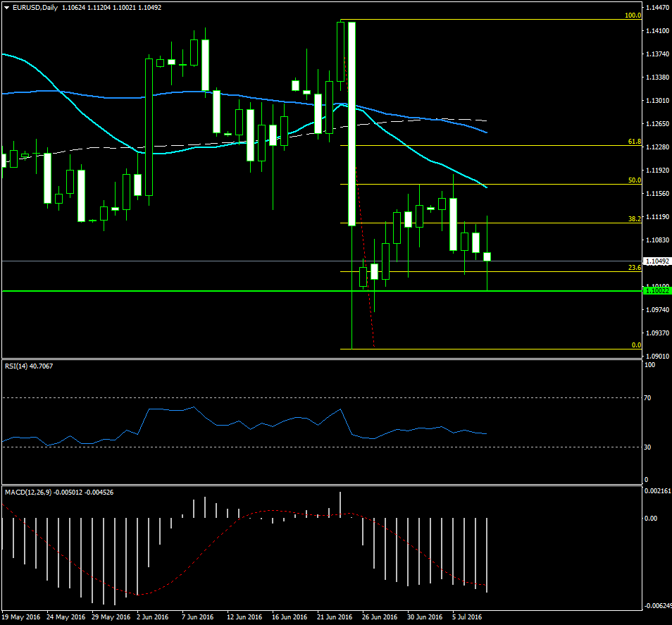Click the 19 May 2016 date label

tap(21, 617)
